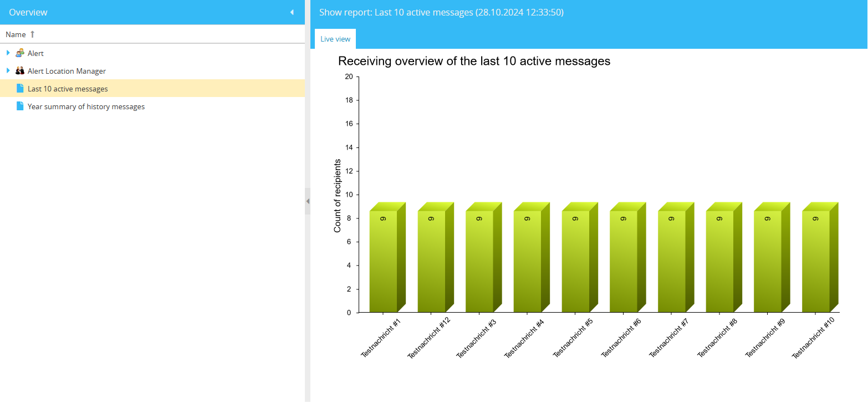Click the Show report header title
Screen dimensions: 868x403
(441, 12)
